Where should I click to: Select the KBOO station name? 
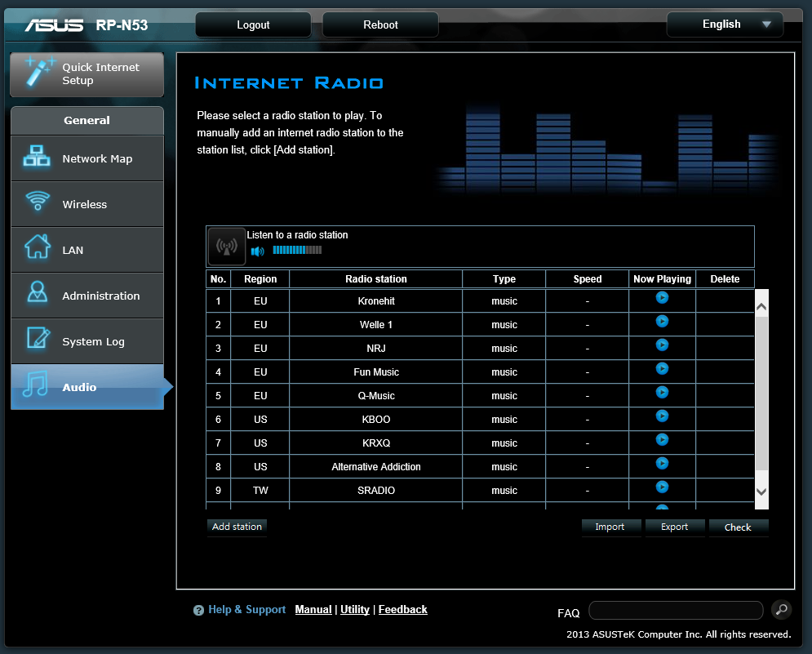[376, 419]
